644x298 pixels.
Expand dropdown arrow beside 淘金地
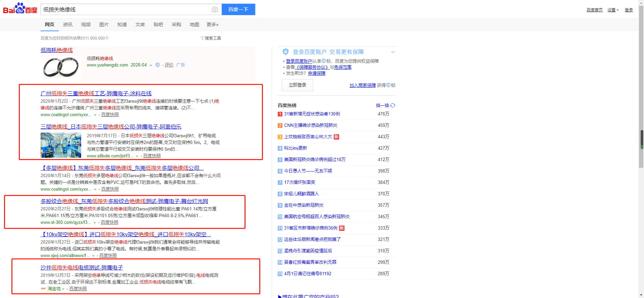(63, 289)
